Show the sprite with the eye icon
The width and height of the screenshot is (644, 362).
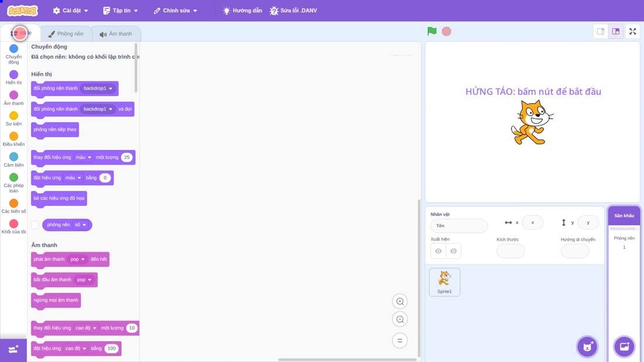pyautogui.click(x=439, y=251)
